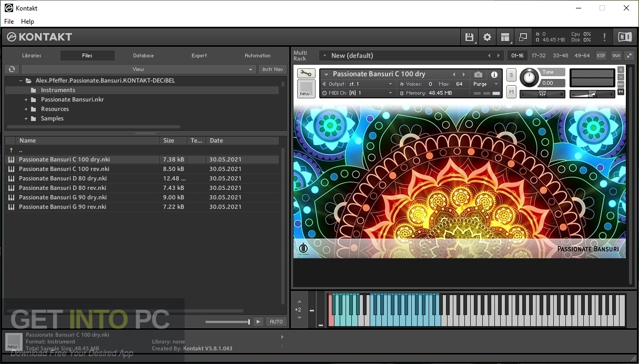Select the 01-16 rack page

[518, 55]
